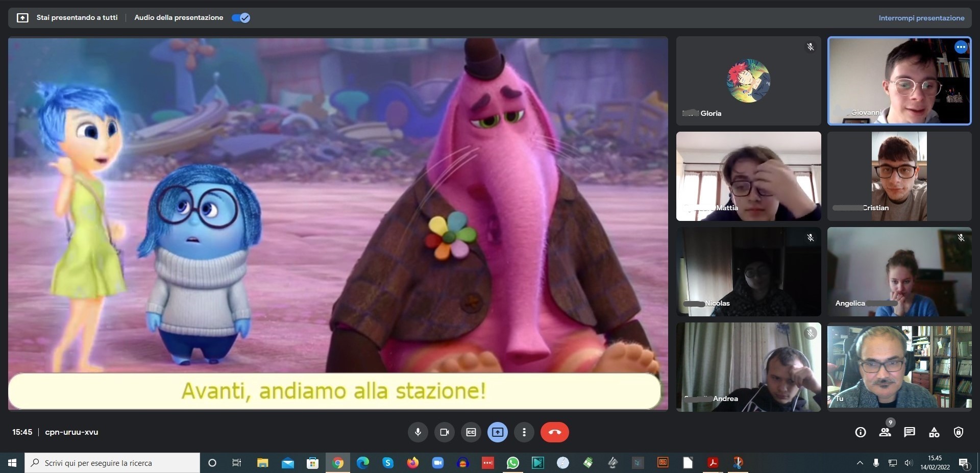This screenshot has height=473, width=980.
Task: Mute the microphone in meeting controls
Action: point(418,432)
